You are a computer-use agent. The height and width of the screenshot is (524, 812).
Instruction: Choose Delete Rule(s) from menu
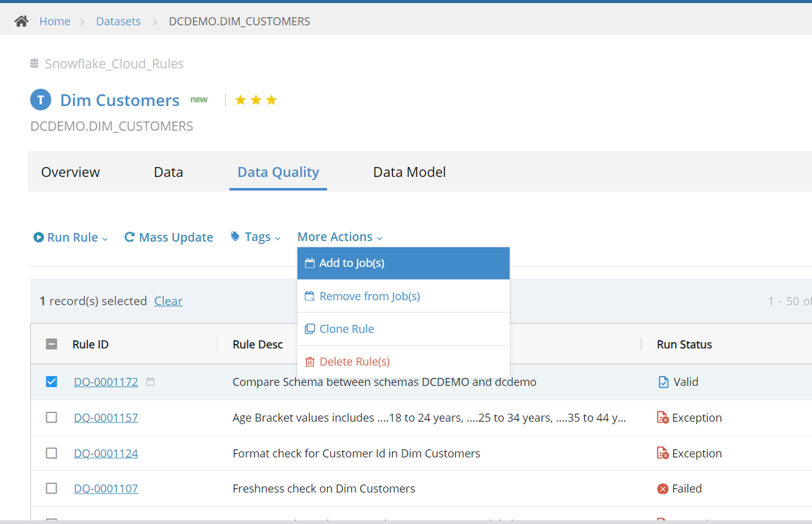click(x=404, y=362)
